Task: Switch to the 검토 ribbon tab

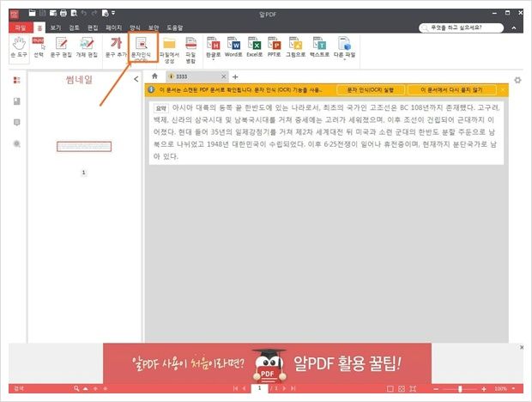Action: [74, 27]
